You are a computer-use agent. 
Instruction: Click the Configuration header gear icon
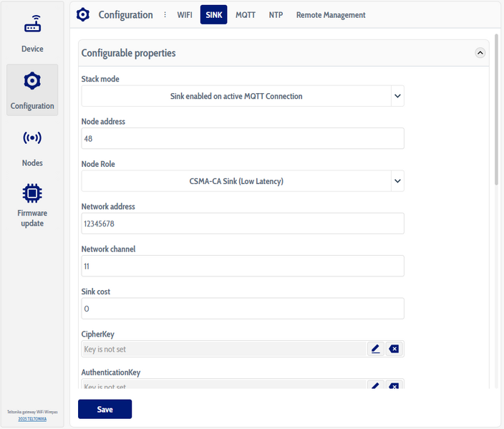coord(84,14)
